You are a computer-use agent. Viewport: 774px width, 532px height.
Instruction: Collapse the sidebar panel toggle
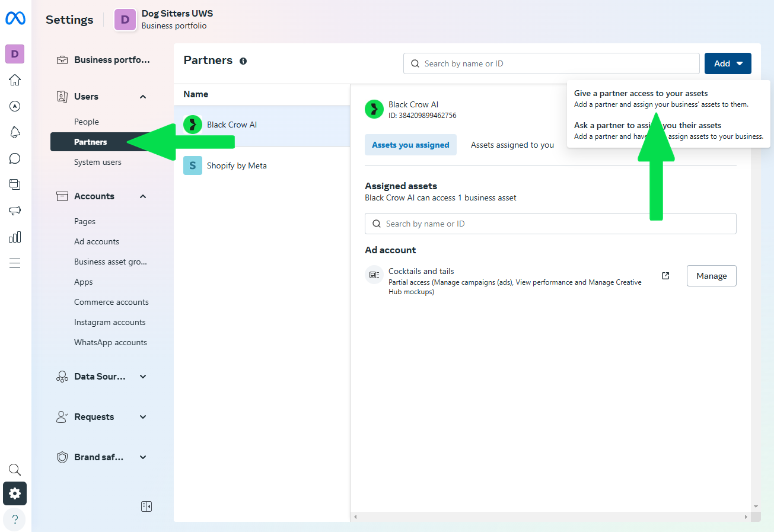(146, 506)
